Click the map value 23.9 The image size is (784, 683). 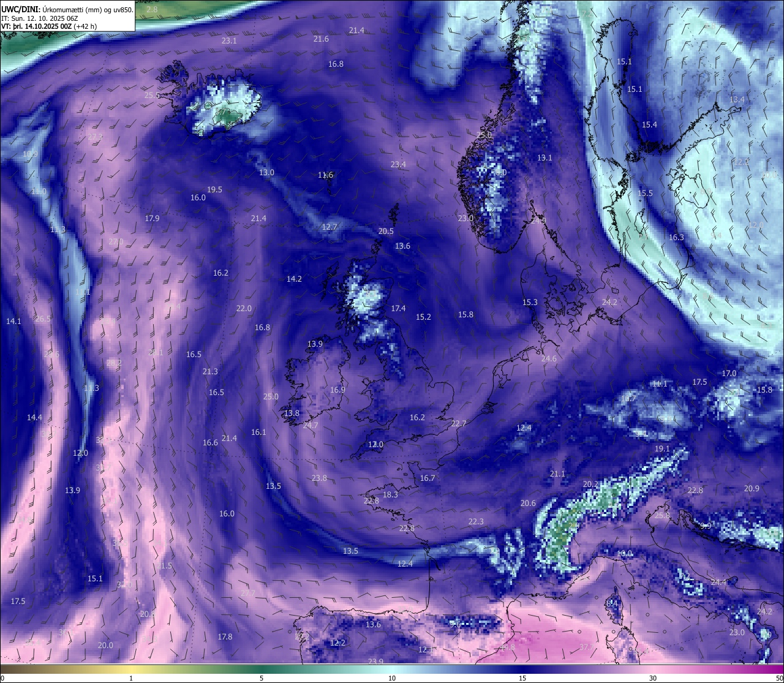375,661
